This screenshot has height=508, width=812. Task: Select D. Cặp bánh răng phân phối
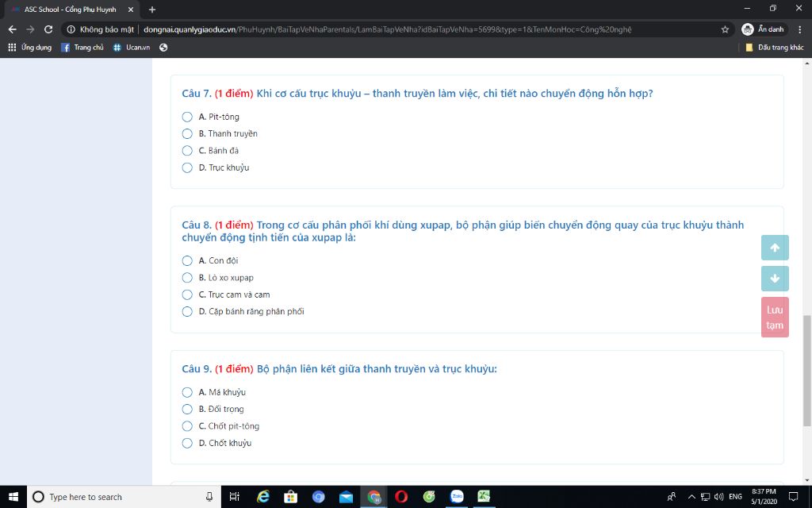click(187, 311)
